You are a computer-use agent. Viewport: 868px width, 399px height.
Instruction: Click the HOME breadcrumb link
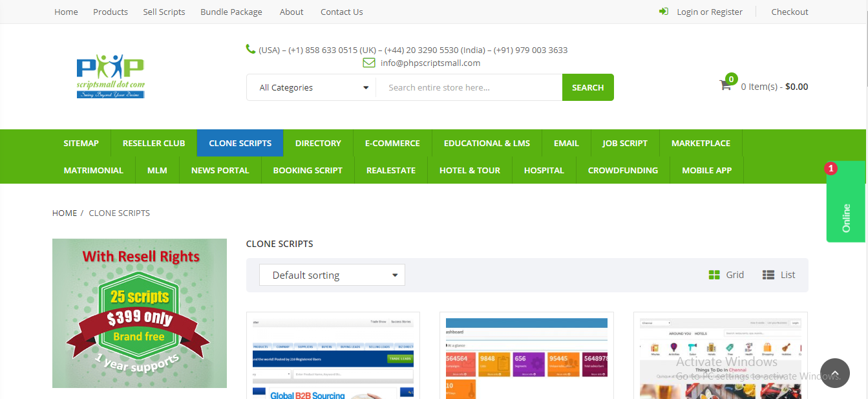[64, 213]
